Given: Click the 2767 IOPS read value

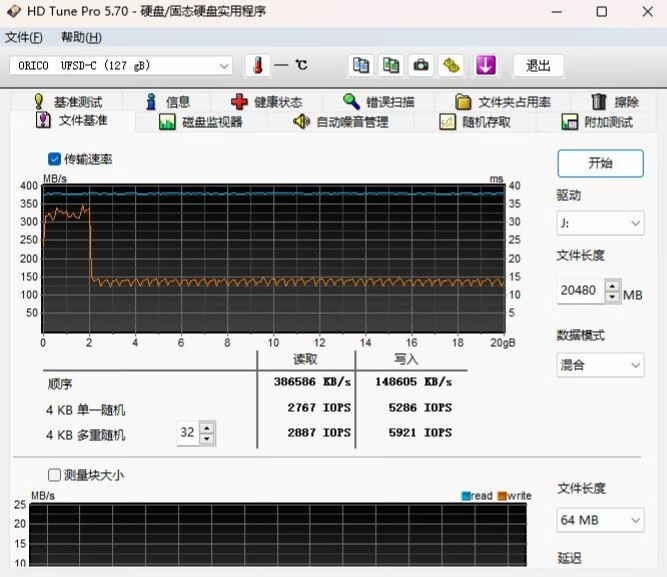Looking at the screenshot, I should coord(319,408).
